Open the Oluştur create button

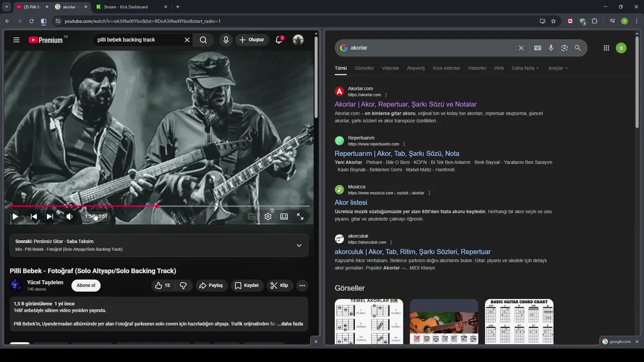252,40
